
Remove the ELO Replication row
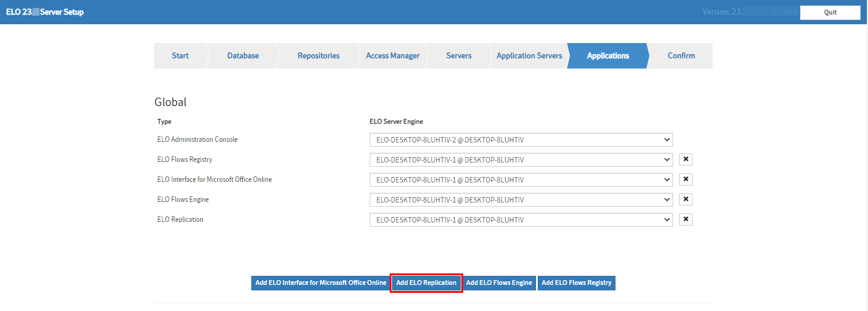pos(686,219)
